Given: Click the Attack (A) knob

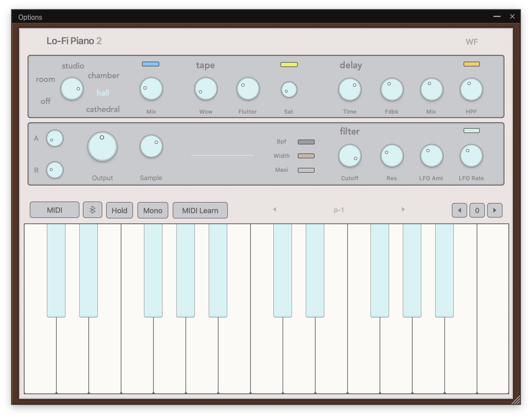Looking at the screenshot, I should (x=55, y=138).
